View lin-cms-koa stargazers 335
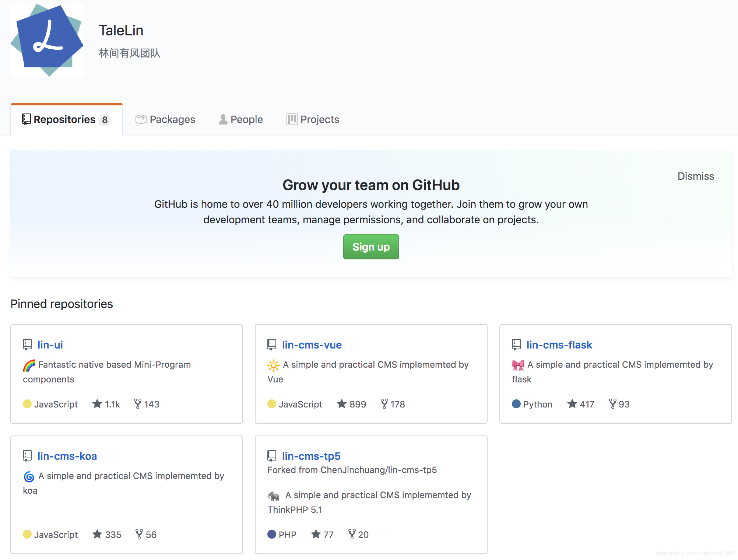The height and width of the screenshot is (560, 738). click(107, 535)
